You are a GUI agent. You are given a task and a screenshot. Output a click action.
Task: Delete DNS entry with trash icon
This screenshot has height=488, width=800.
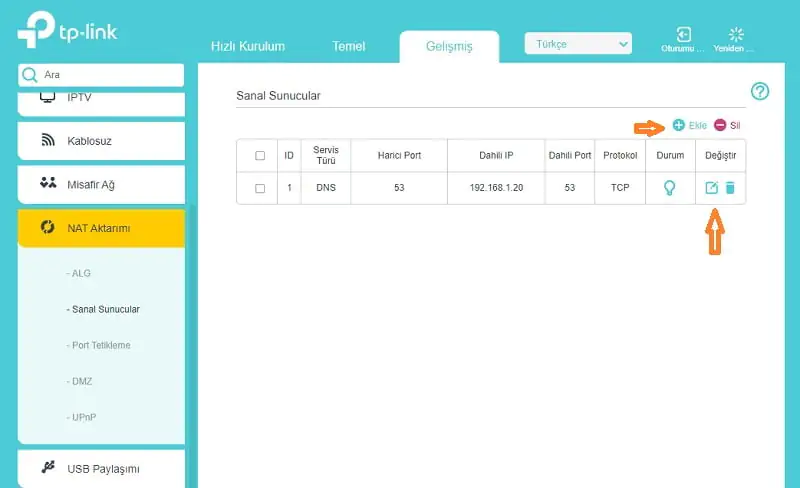click(730, 188)
